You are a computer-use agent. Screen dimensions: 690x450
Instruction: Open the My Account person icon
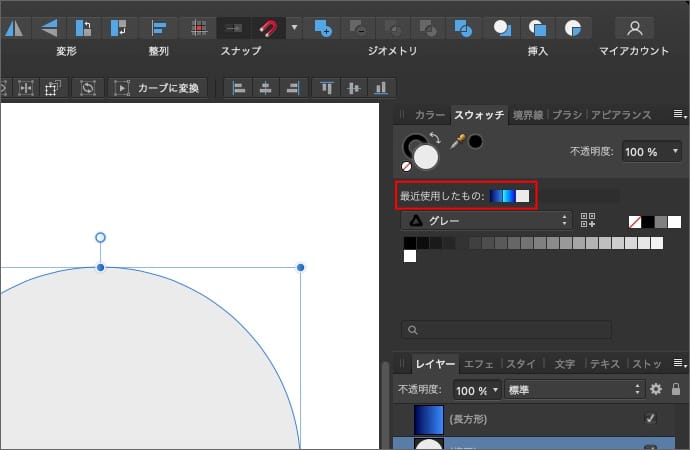pyautogui.click(x=634, y=27)
